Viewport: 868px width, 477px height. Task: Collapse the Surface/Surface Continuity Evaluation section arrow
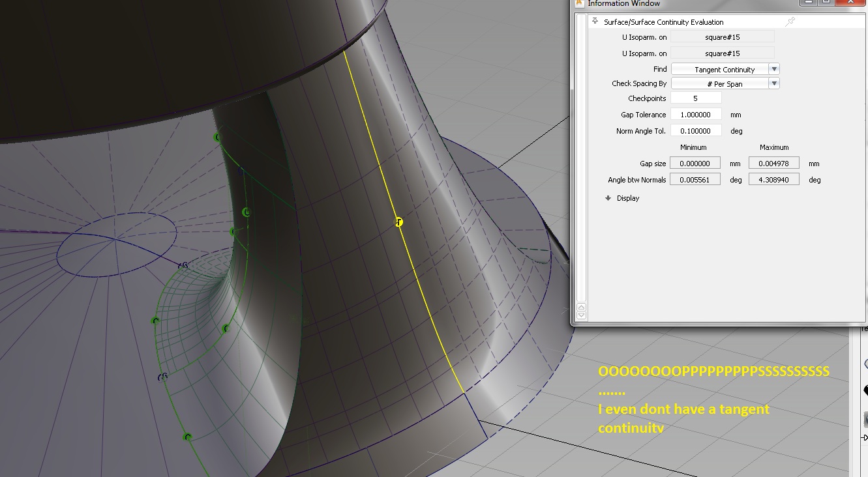pos(595,22)
